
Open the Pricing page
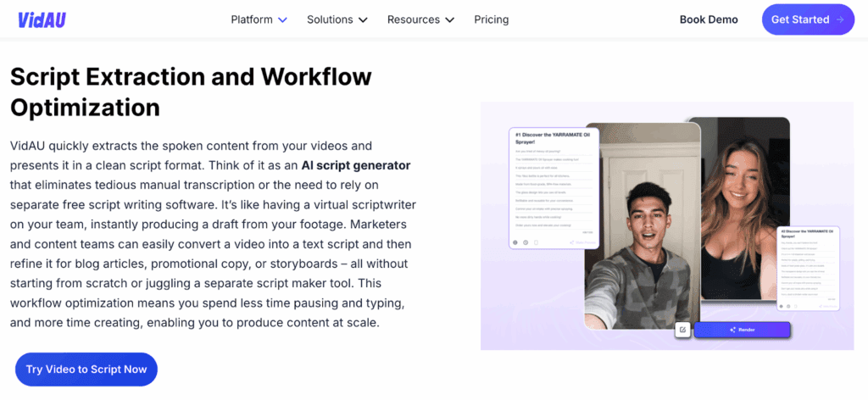492,19
